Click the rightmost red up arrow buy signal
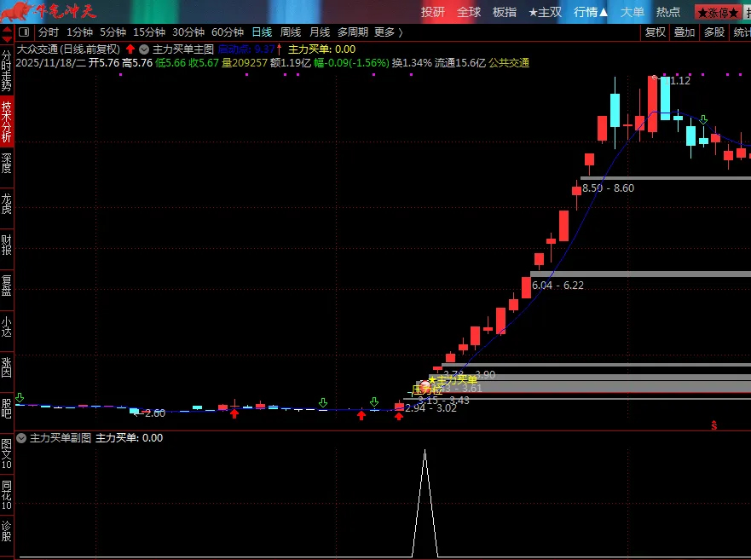The width and height of the screenshot is (751, 560). 399,416
